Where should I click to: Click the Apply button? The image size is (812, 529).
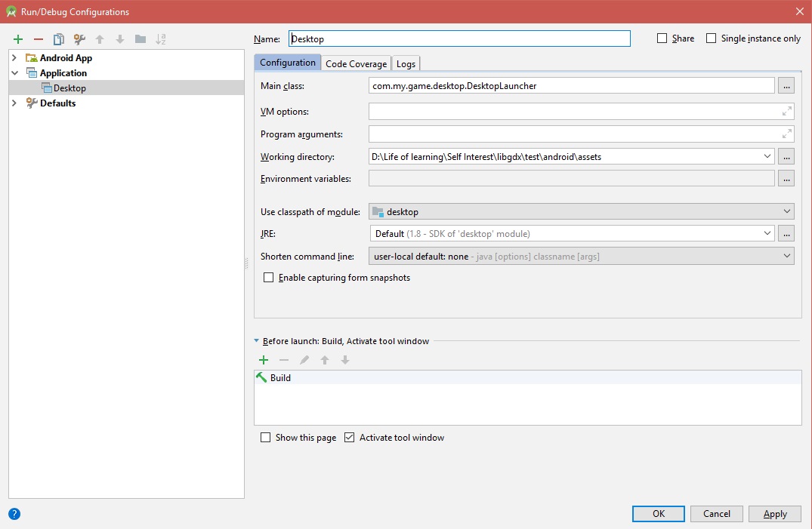coord(774,513)
